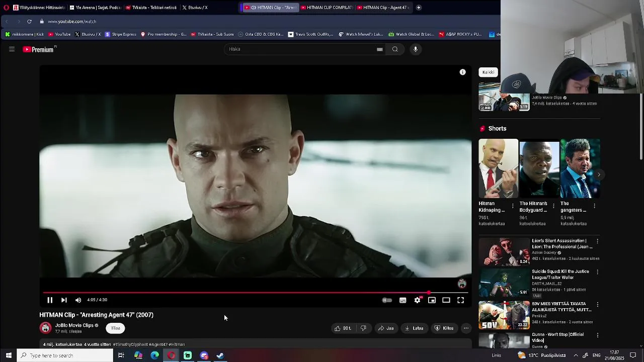Viewport: 644px width, 362px height.
Task: Switch to HITMAN CLIP COMPILATION tab
Action: click(327, 8)
